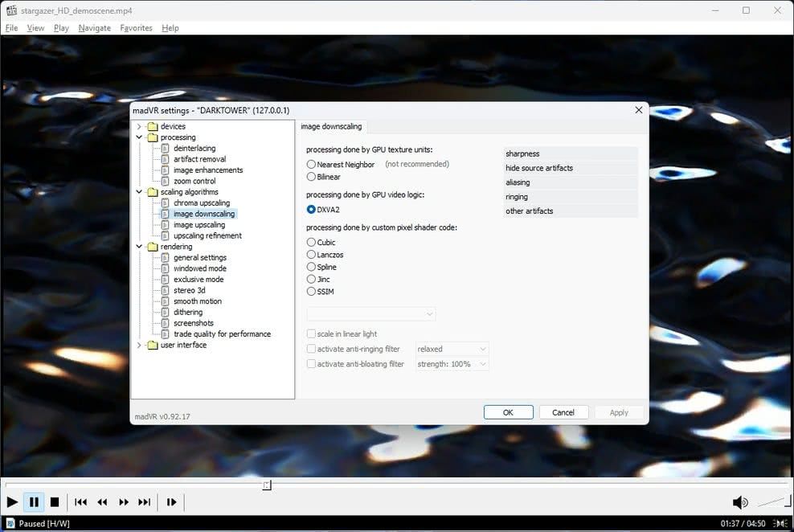
Task: Click the page icon beside smooth motion
Action: click(165, 301)
